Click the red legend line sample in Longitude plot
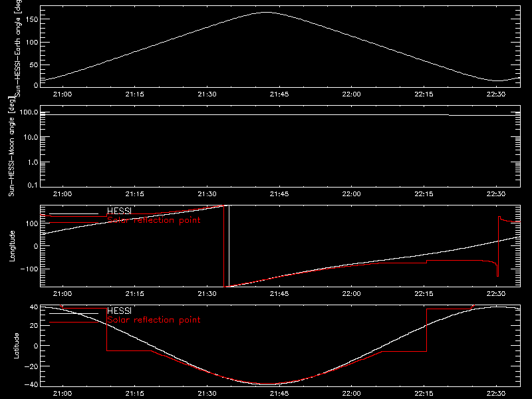This screenshot has width=532, height=399. pos(74,223)
